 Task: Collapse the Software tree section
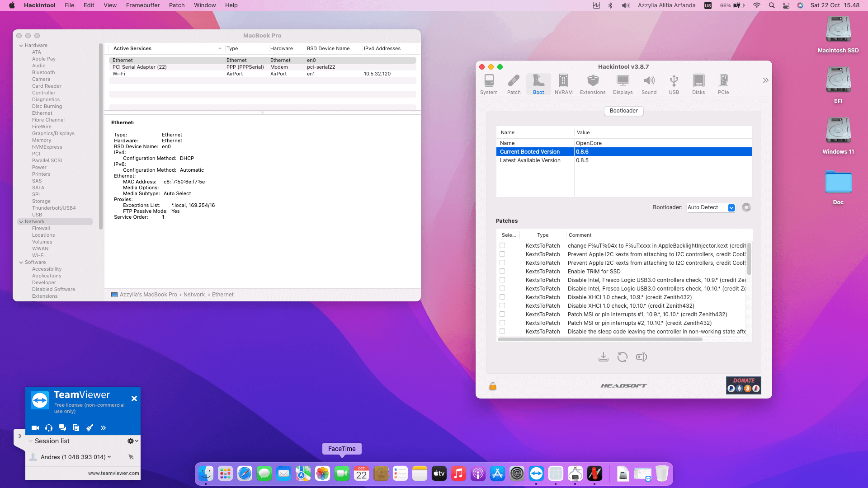coord(21,263)
